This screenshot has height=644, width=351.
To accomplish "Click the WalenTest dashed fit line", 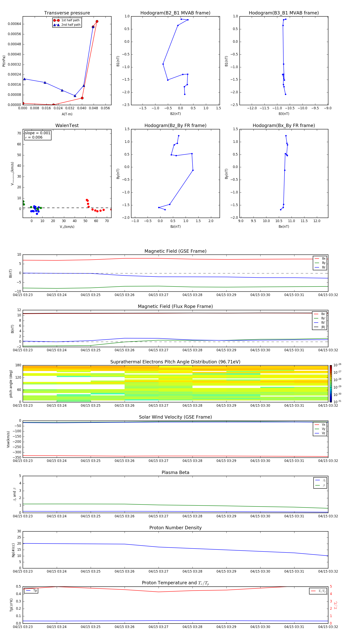I will click(67, 208).
